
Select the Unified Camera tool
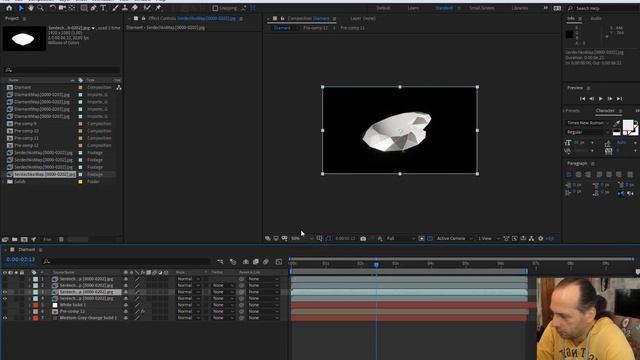pyautogui.click(x=62, y=8)
